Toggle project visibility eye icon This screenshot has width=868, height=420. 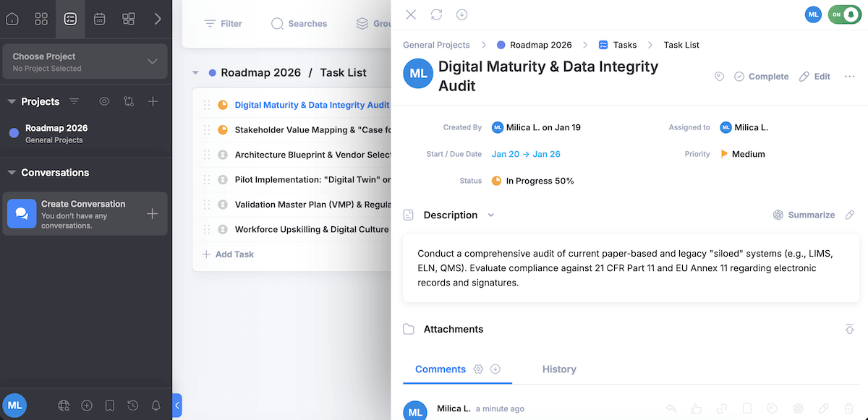(x=105, y=102)
